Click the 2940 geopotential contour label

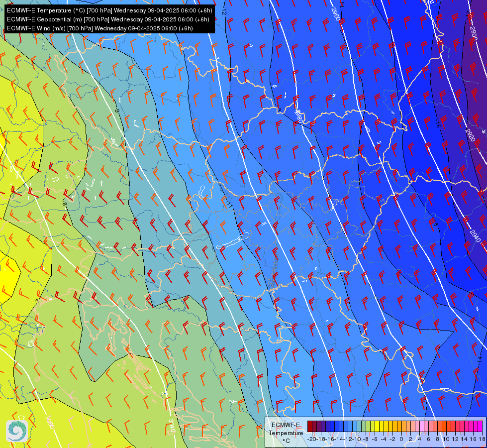[475, 236]
